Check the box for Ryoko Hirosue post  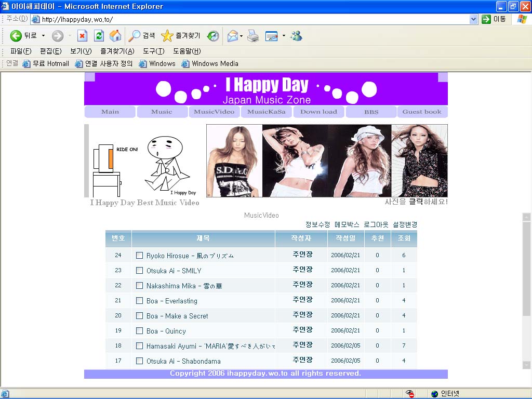(139, 255)
